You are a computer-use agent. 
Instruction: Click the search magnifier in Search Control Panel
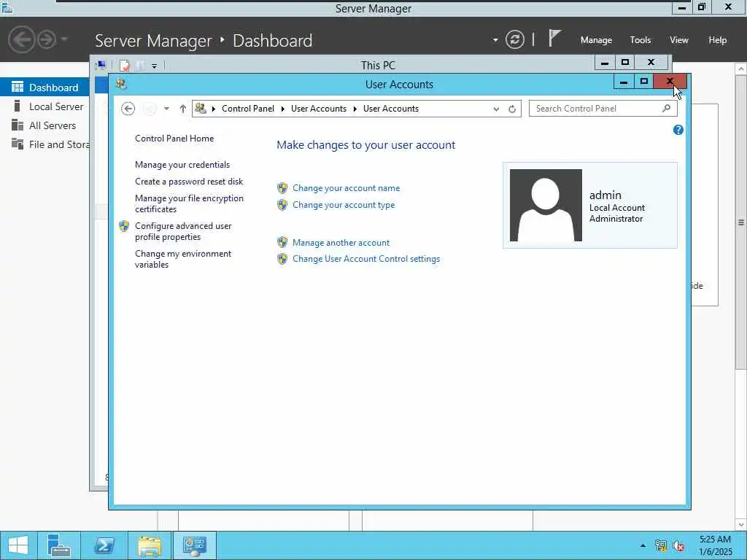(667, 109)
